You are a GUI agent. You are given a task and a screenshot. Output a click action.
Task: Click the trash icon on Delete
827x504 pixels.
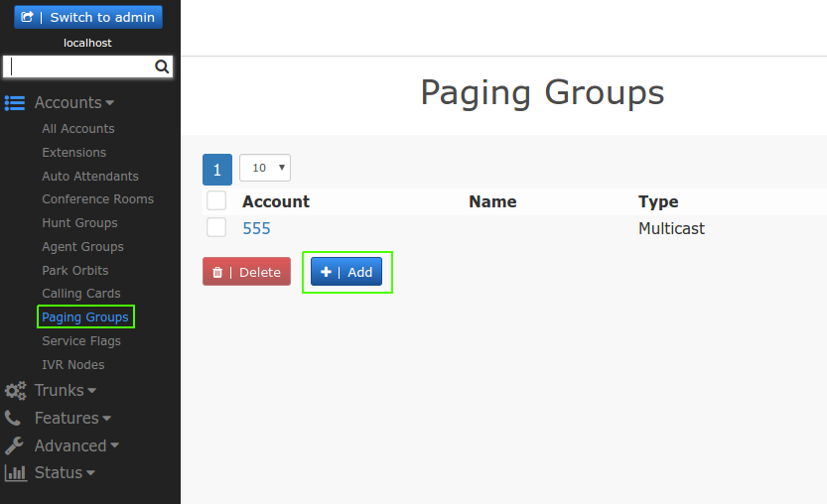[x=217, y=273]
